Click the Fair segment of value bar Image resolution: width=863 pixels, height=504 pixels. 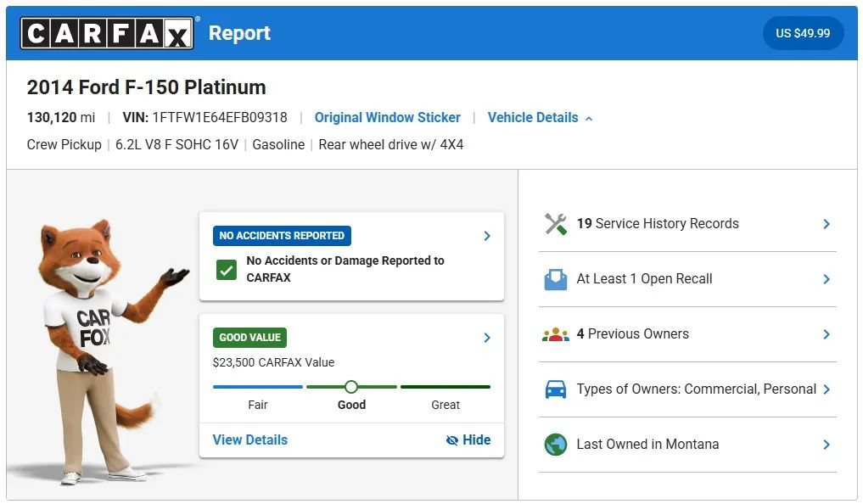pyautogui.click(x=258, y=387)
